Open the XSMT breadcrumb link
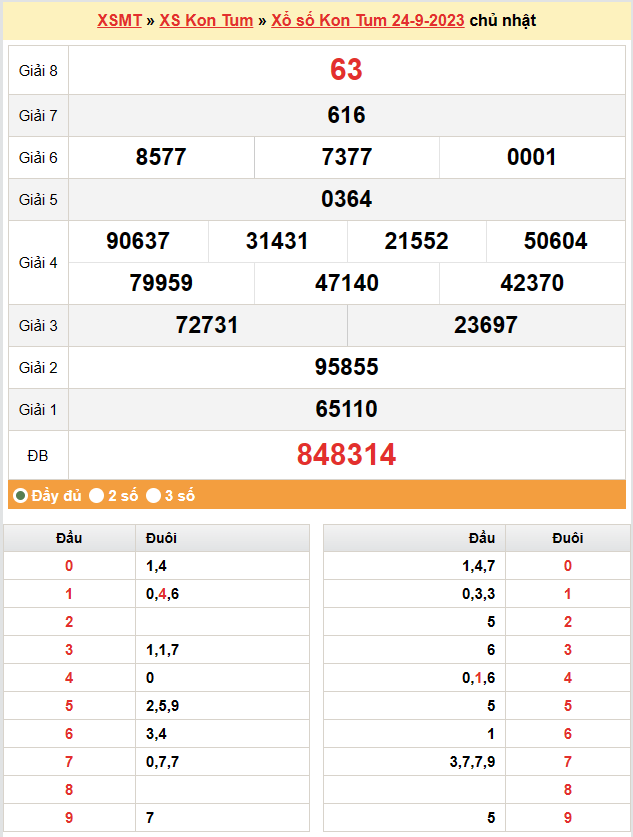This screenshot has width=633, height=837. point(119,20)
